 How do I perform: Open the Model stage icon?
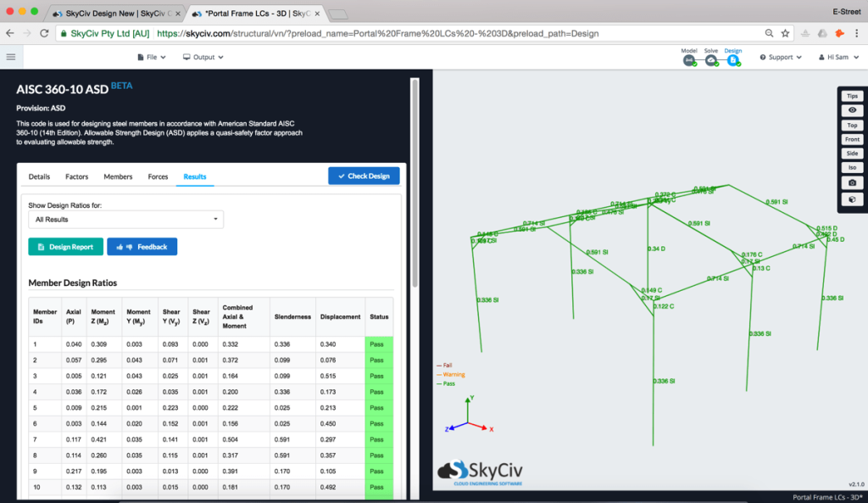(689, 59)
